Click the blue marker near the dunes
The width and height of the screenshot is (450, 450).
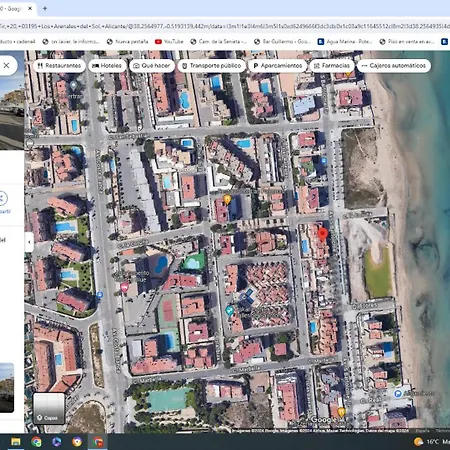[324, 161]
